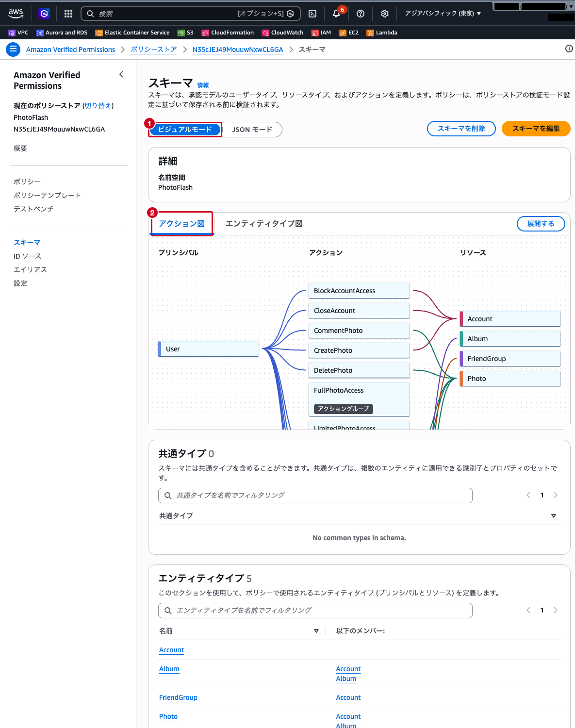Select the CommentPhoto action node
Screen dimensions: 575x728
click(360, 331)
